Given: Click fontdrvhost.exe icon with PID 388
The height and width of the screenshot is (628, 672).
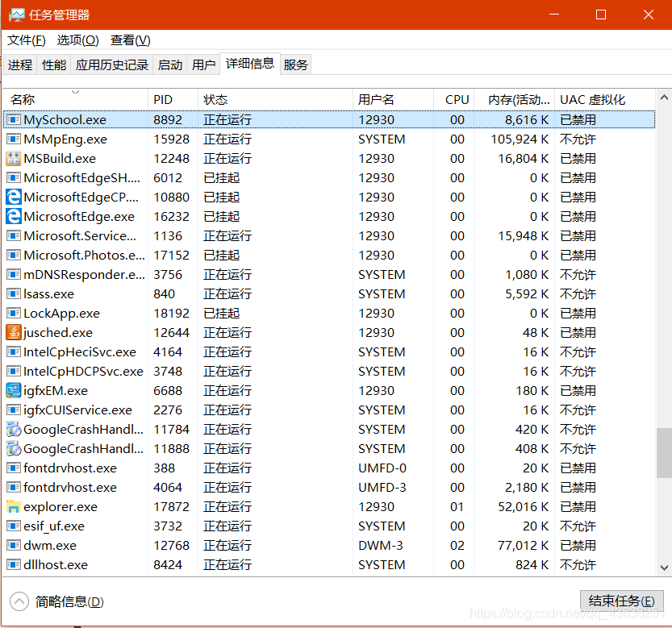Looking at the screenshot, I should point(13,468).
